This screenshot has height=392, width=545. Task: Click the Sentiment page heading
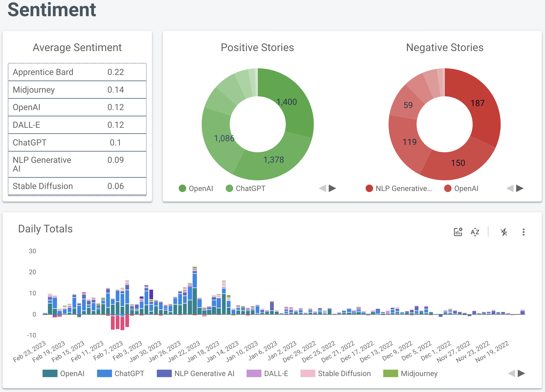click(x=52, y=9)
